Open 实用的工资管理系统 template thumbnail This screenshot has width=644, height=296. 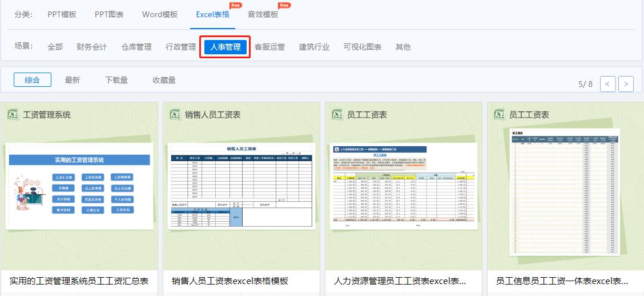click(x=79, y=186)
